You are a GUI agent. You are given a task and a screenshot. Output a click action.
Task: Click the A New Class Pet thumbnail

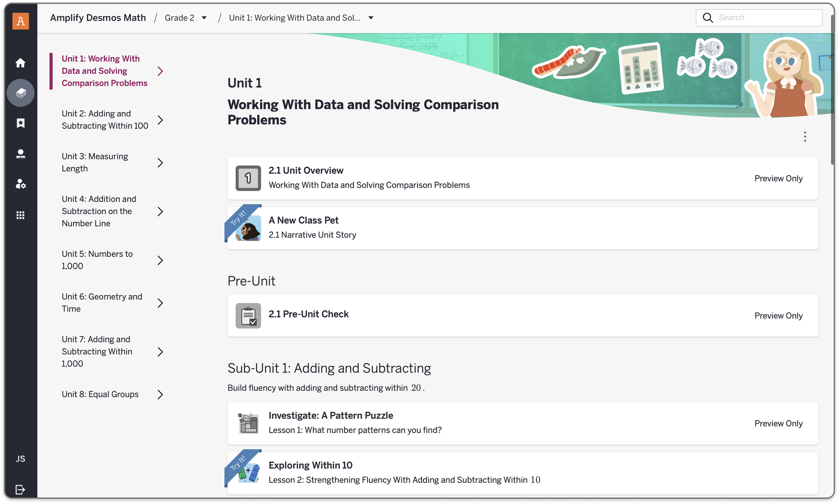[x=248, y=228]
